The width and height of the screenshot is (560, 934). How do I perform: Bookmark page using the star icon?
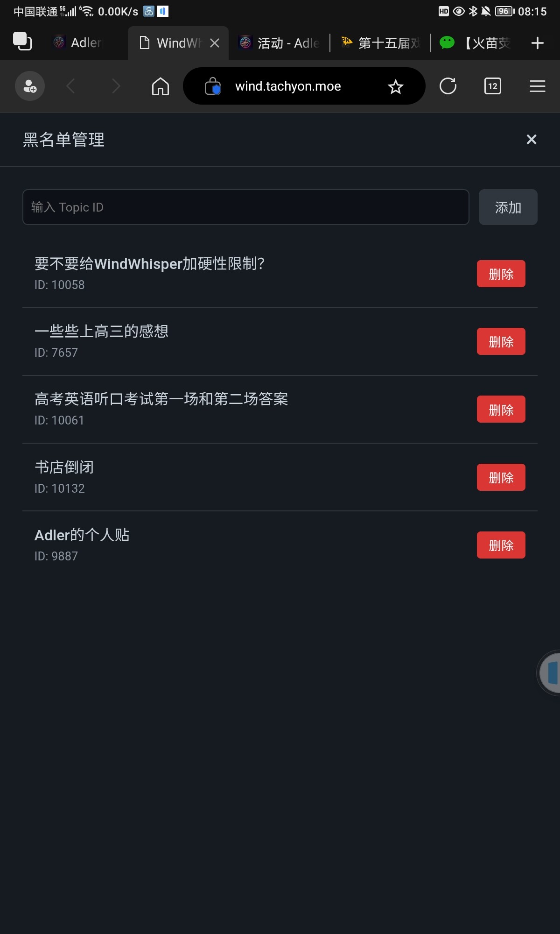396,86
